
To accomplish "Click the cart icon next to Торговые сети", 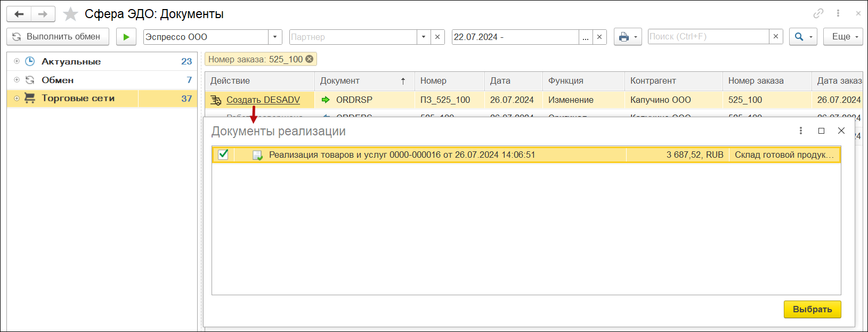I will 30,98.
